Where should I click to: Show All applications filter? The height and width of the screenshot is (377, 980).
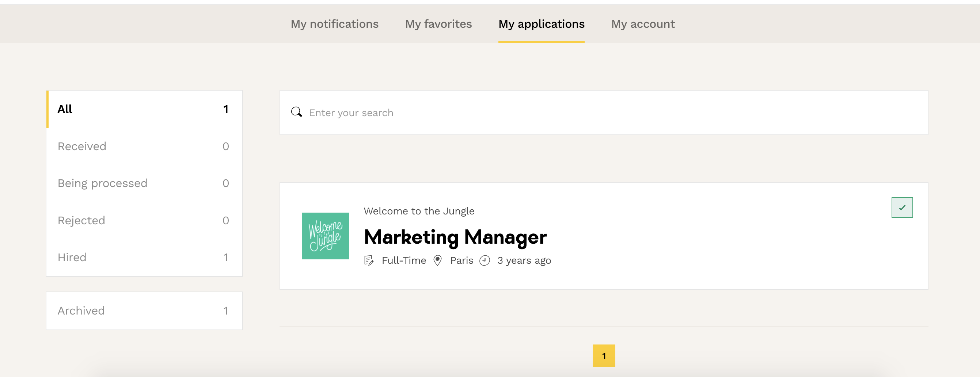pos(144,109)
